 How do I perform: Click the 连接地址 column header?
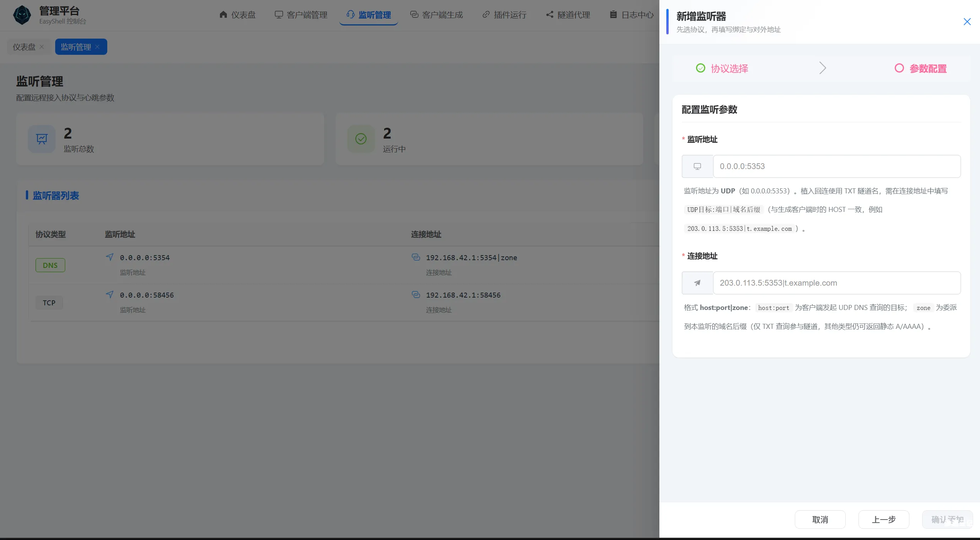pyautogui.click(x=426, y=234)
